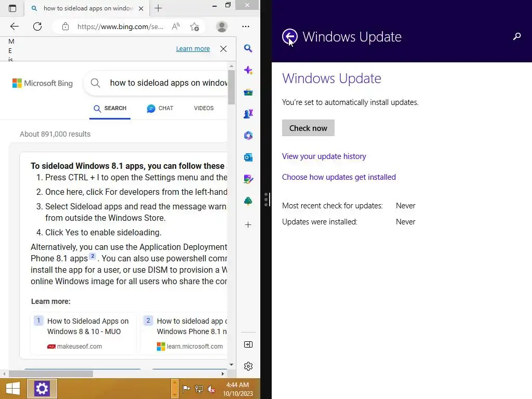
Task: Open sidebar settings gear icon
Action: [248, 366]
